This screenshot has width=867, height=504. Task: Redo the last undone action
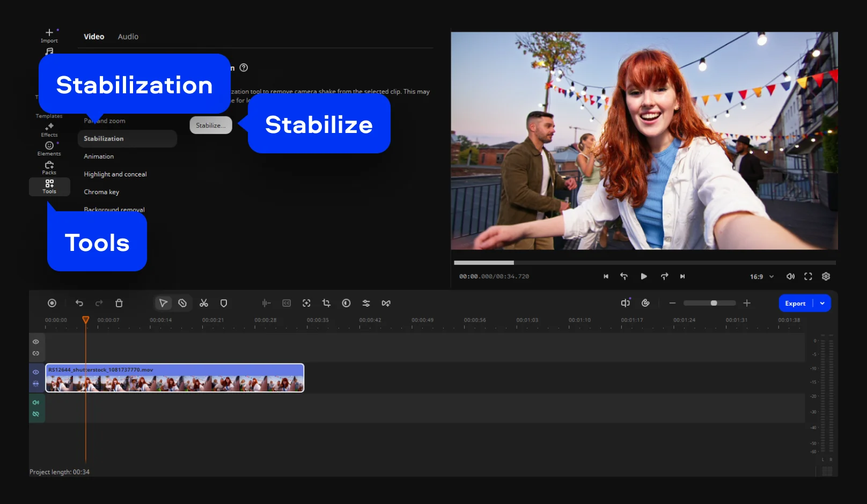pyautogui.click(x=99, y=303)
